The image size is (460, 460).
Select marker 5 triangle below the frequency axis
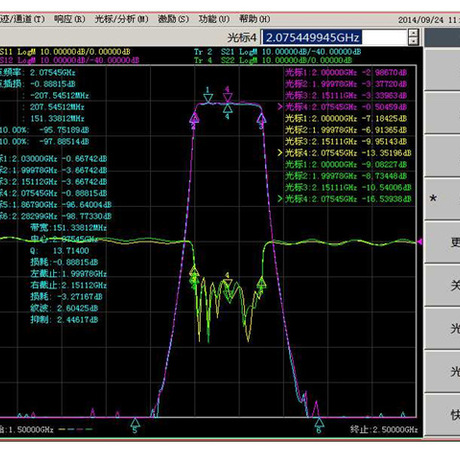coord(135,422)
